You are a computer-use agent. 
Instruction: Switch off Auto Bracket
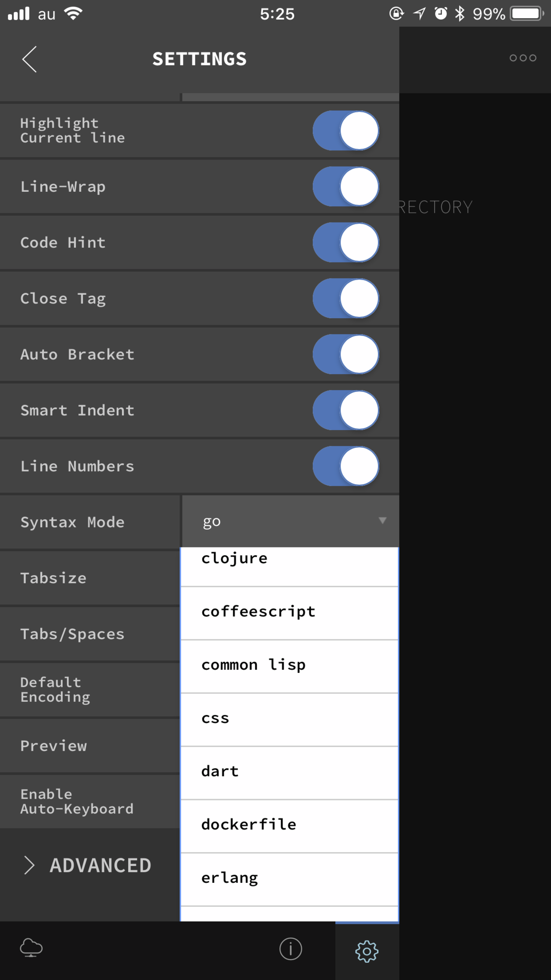pos(346,355)
